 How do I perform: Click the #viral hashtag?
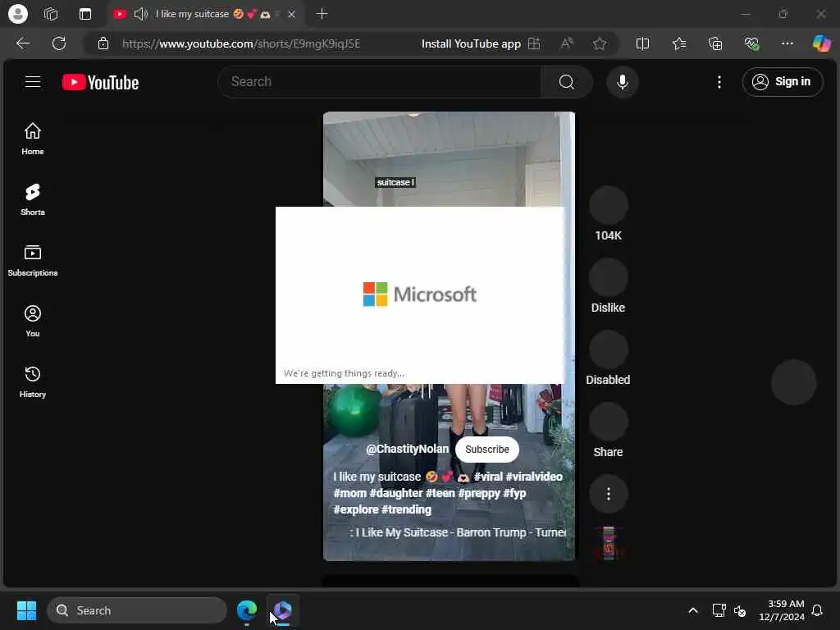click(x=488, y=477)
